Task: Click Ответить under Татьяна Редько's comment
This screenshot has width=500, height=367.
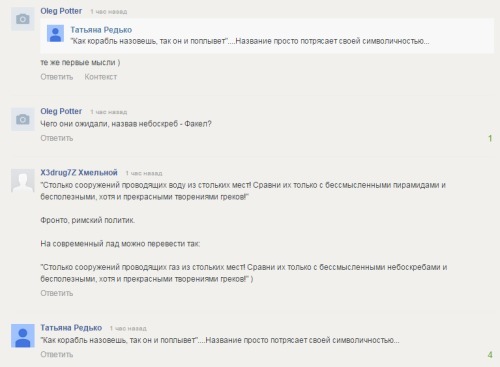Action: tap(57, 355)
